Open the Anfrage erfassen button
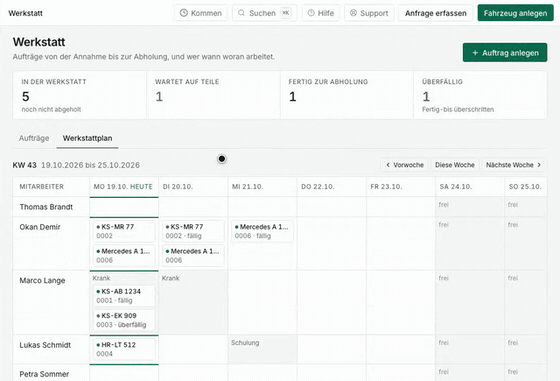Viewport: 560px width, 381px height. click(436, 13)
